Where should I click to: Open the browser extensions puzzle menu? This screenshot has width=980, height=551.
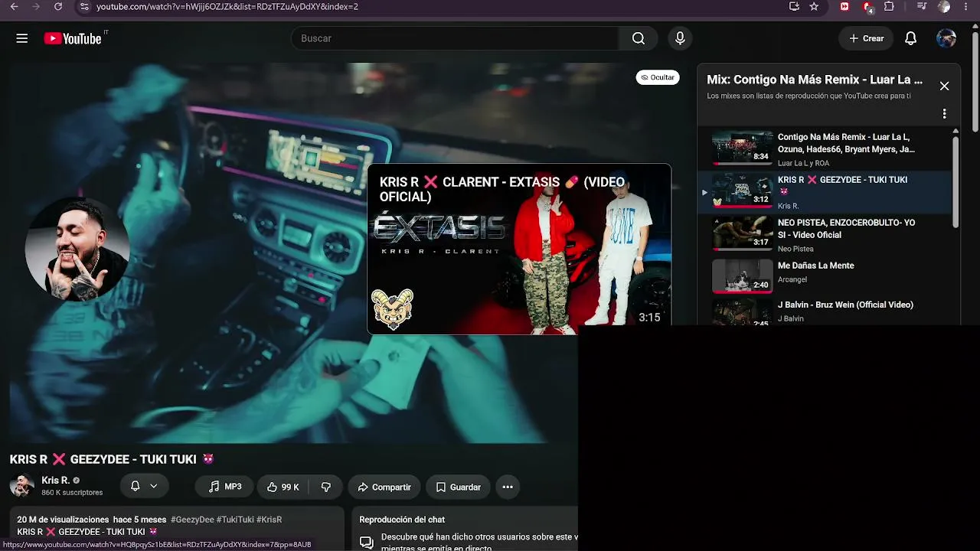coord(889,7)
